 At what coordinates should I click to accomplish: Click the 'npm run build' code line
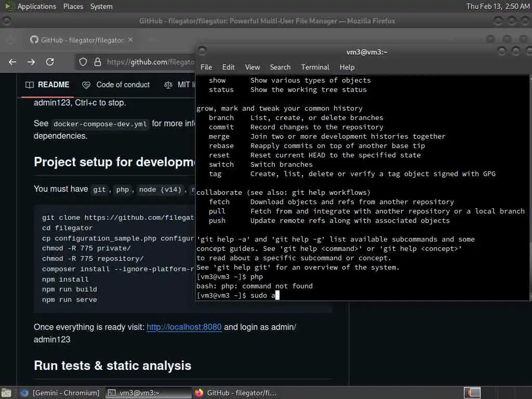[x=70, y=289]
